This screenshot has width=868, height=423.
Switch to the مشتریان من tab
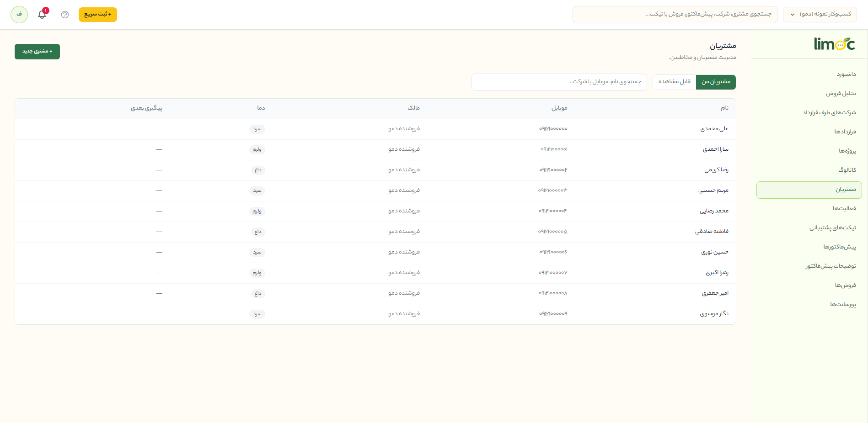716,82
